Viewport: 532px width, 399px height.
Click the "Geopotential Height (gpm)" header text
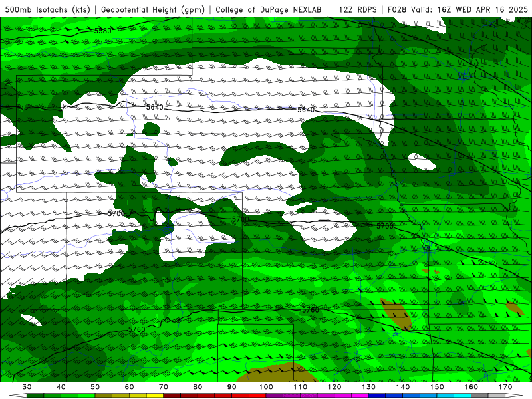pos(153,9)
